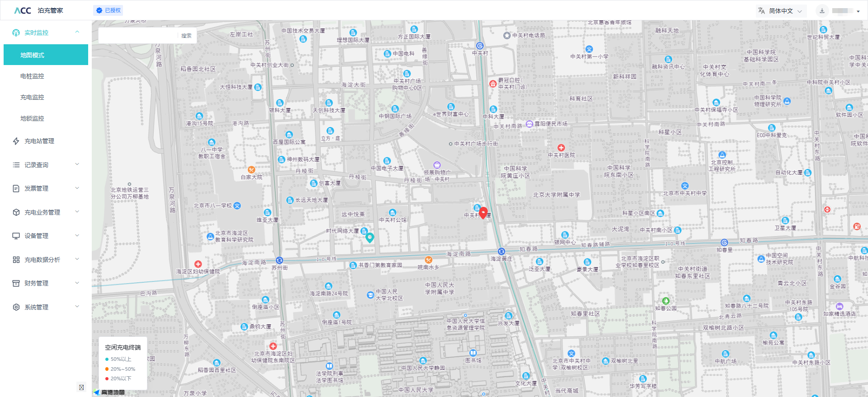Click the orange 20%~50% legend dot
This screenshot has width=868, height=397.
(107, 369)
